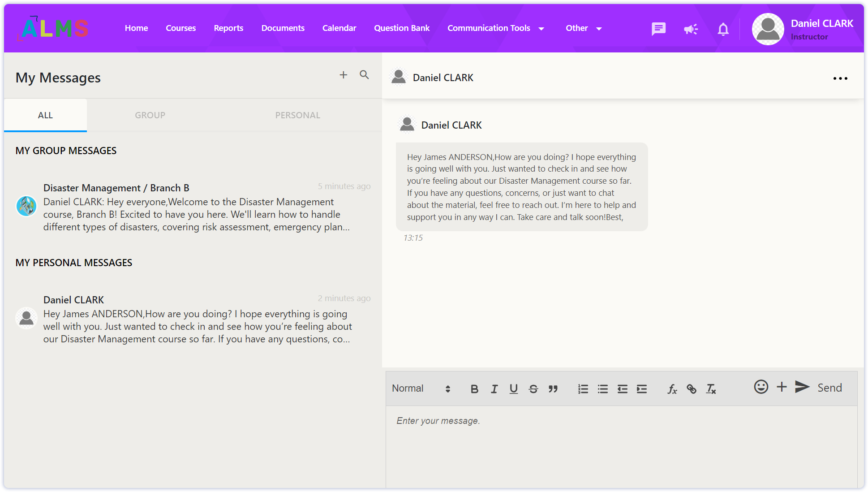Switch to ALL messages tab
868x492 pixels.
45,115
